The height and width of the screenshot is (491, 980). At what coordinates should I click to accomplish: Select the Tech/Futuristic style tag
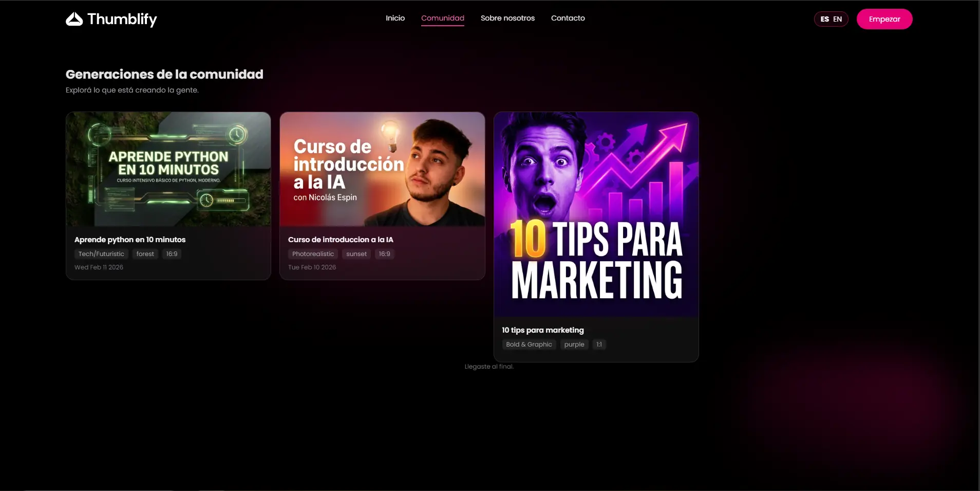(101, 253)
